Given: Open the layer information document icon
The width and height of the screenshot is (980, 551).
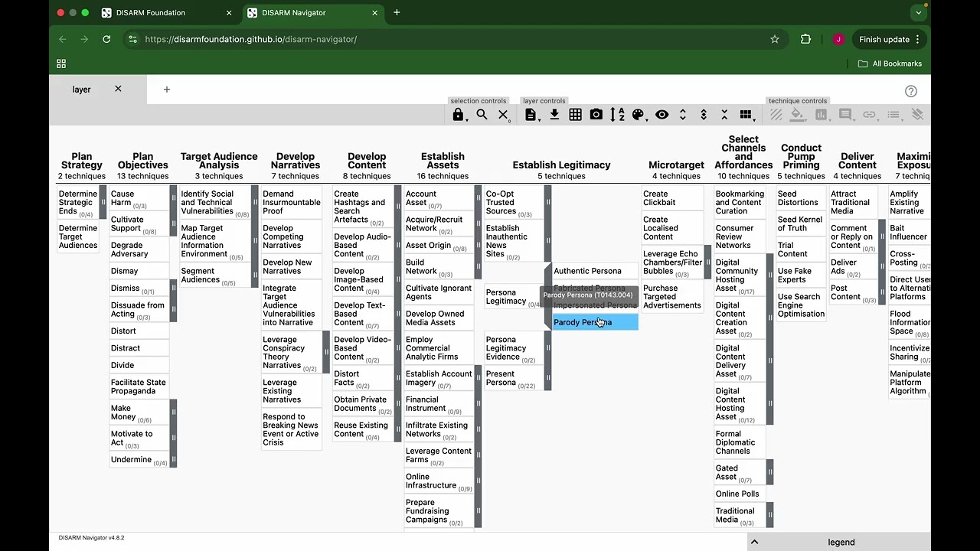Looking at the screenshot, I should pyautogui.click(x=531, y=115).
